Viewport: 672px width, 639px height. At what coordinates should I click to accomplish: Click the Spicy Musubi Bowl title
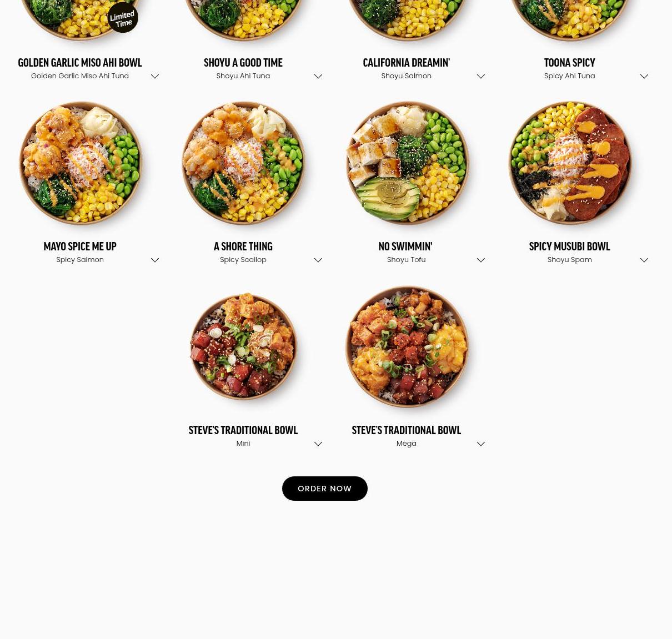pos(569,246)
